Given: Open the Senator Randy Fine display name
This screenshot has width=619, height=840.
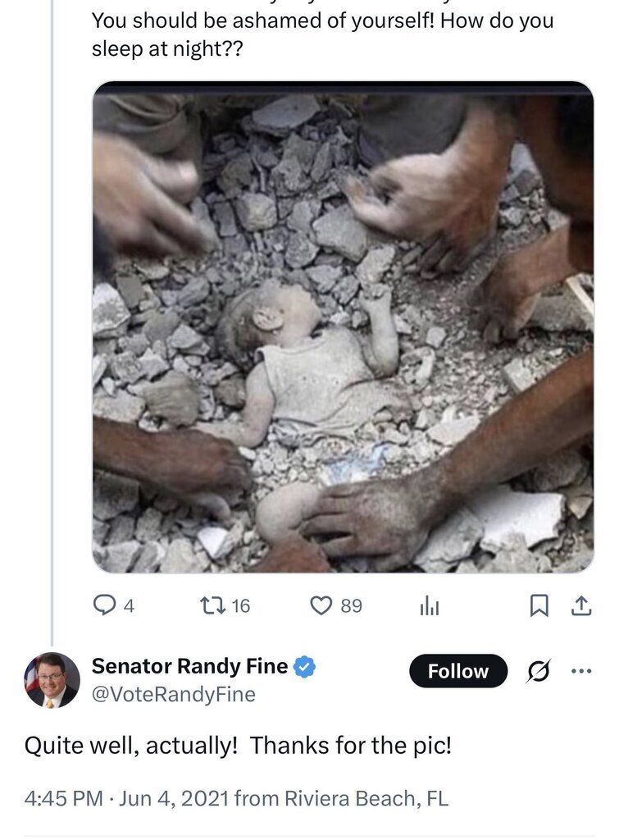Looking at the screenshot, I should coord(189,667).
